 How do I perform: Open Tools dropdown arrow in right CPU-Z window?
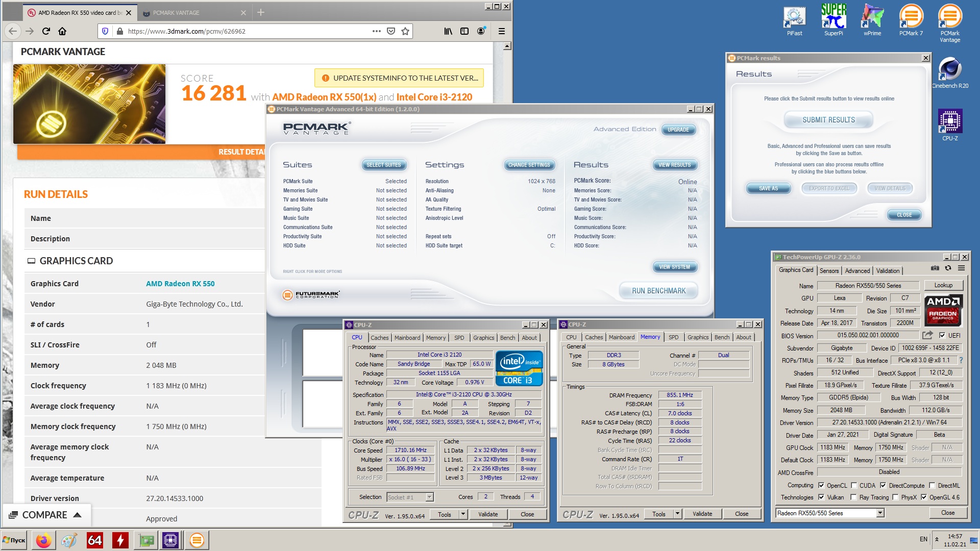677,514
